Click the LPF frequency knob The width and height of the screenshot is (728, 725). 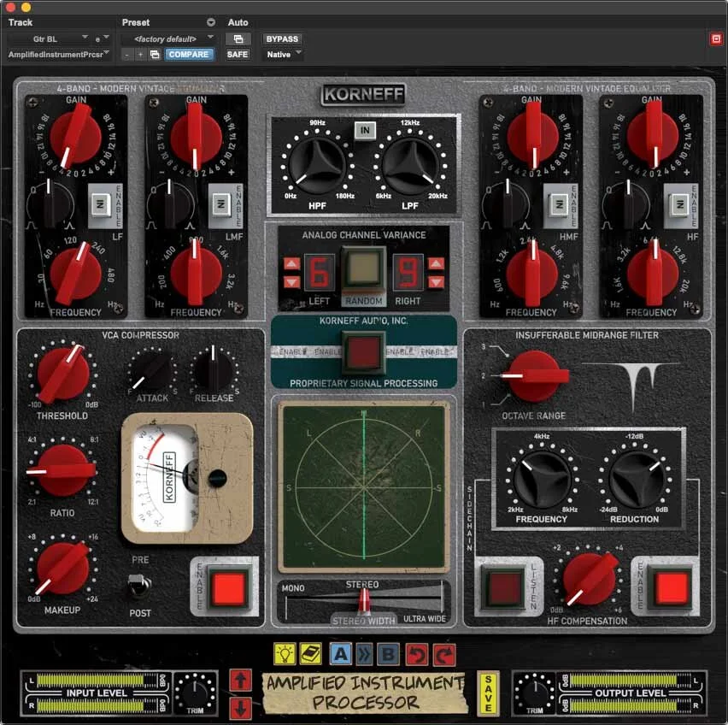[410, 166]
